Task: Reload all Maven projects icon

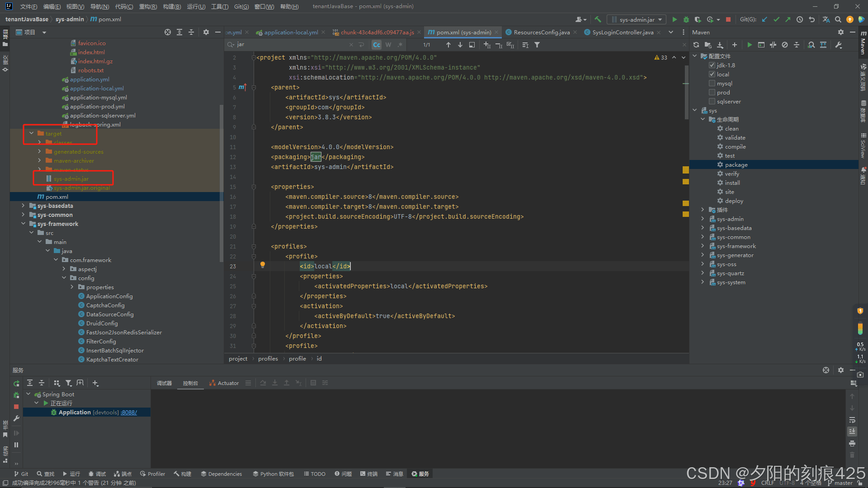Action: pos(696,45)
